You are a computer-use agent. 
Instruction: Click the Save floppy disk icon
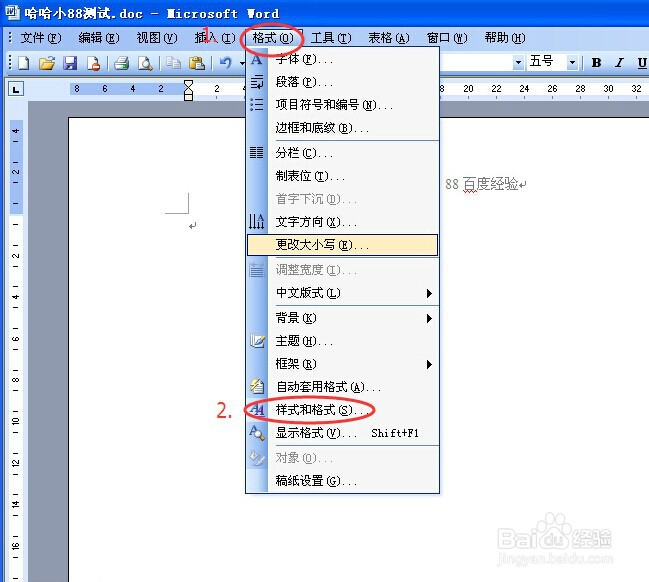(70, 63)
